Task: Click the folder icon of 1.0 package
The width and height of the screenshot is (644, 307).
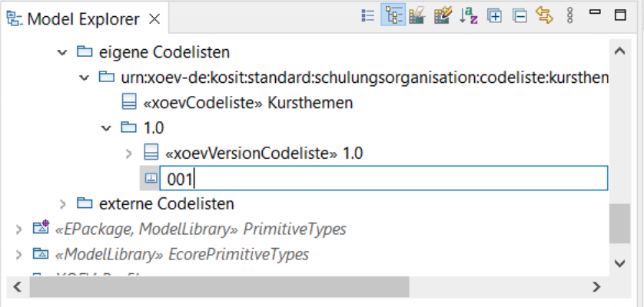Action: coord(129,127)
